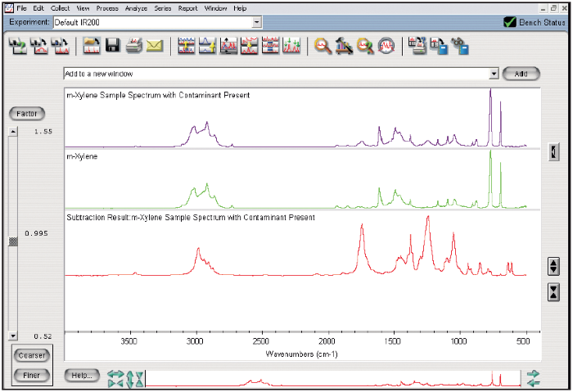Click the small button right of top spectrum

click(554, 151)
